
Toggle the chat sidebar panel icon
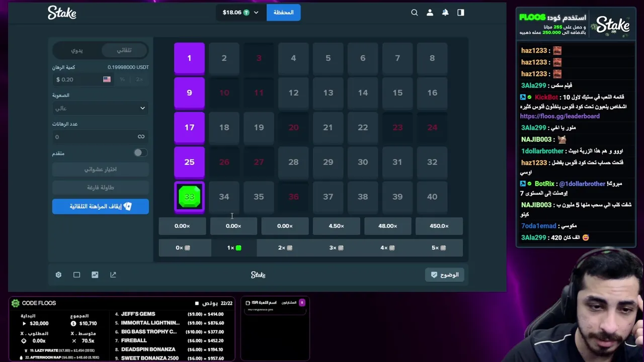tap(461, 13)
